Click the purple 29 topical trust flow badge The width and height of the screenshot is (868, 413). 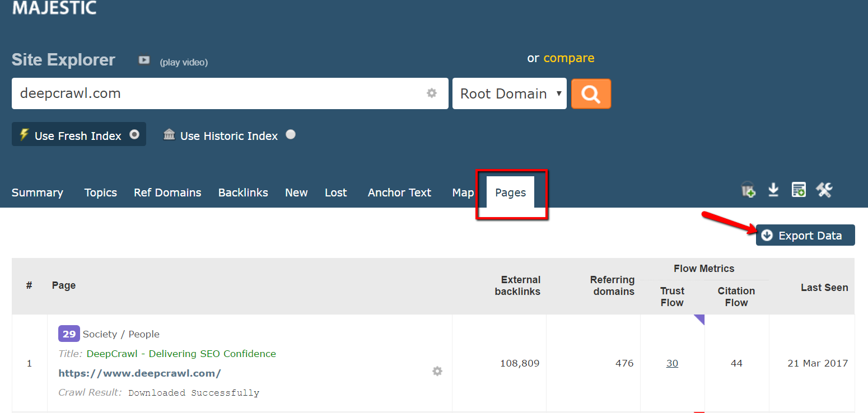tap(69, 334)
